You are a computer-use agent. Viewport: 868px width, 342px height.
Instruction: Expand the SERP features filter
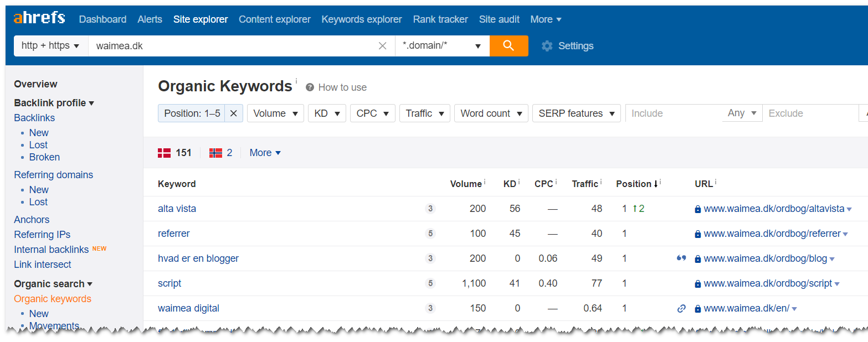click(x=576, y=113)
